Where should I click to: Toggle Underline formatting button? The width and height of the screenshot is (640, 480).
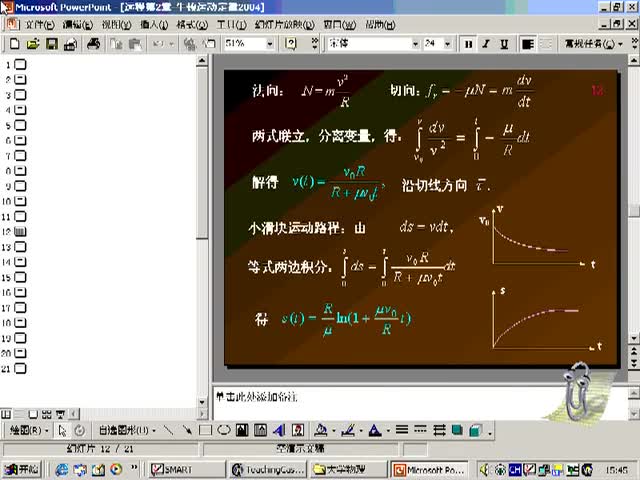[x=504, y=44]
